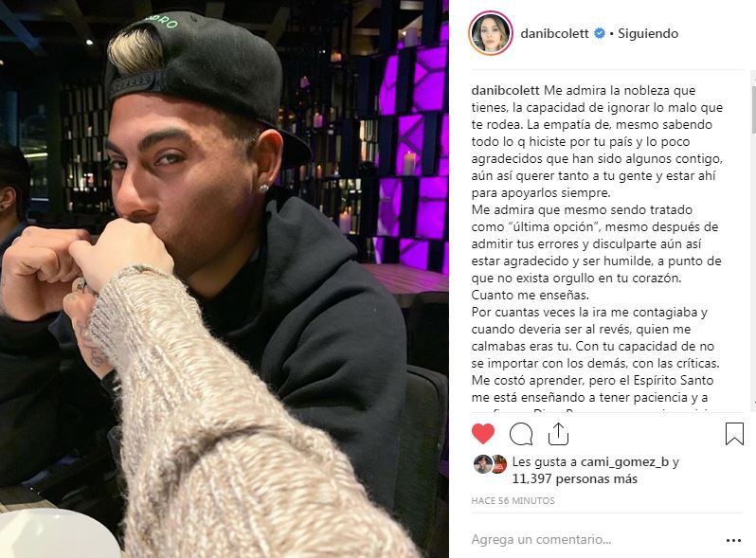Image resolution: width=756 pixels, height=558 pixels.
Task: Open cami_gomez_b profile link
Action: click(x=624, y=461)
